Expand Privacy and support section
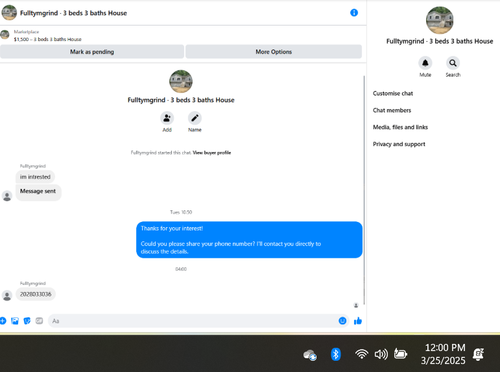The width and height of the screenshot is (500, 372). coord(399,144)
